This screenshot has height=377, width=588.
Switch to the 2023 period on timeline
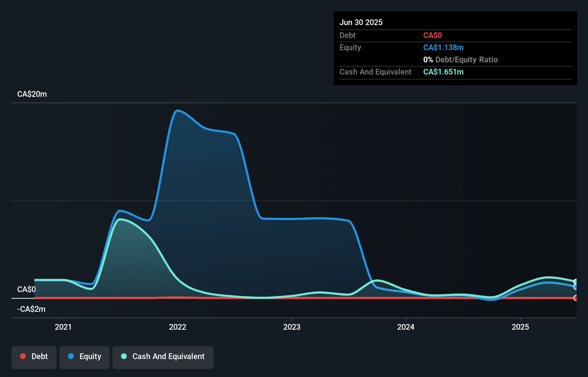click(292, 327)
